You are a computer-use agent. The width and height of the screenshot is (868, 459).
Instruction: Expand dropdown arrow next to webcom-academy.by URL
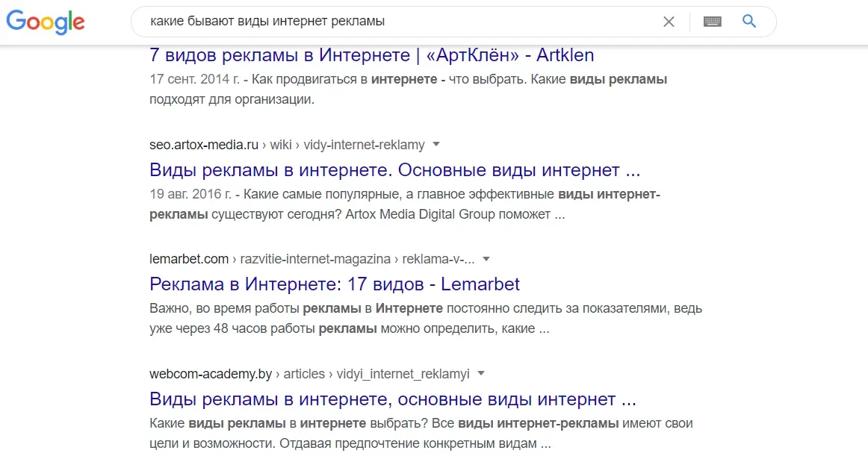click(481, 373)
